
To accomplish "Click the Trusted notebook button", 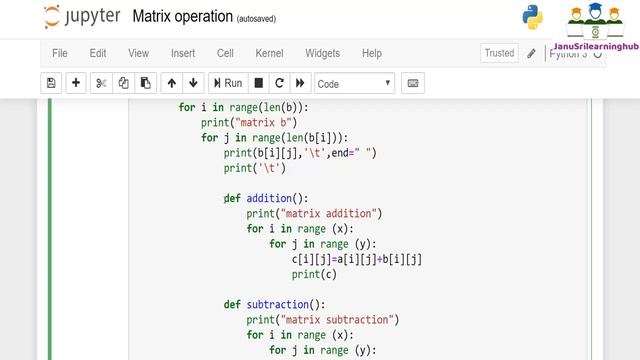I will [x=499, y=53].
